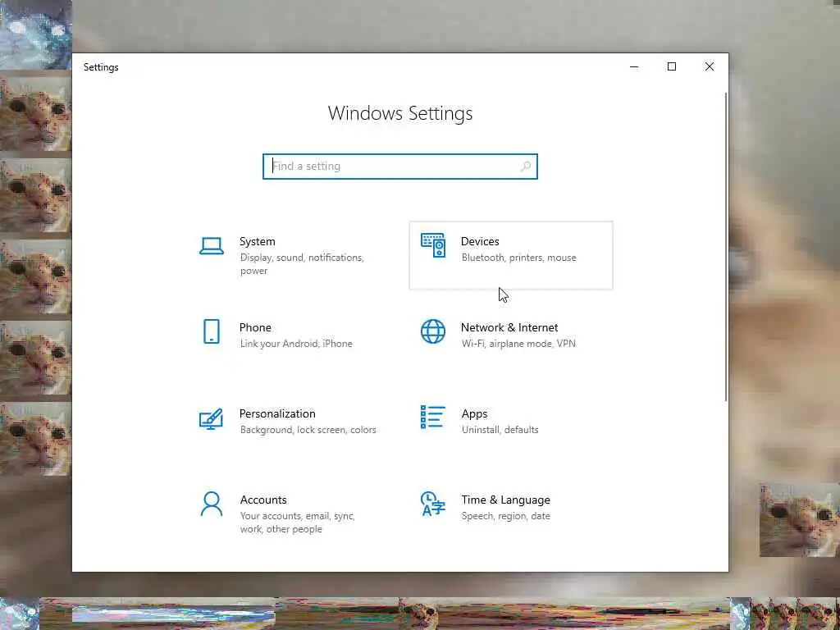Open Network & Internet title

tap(509, 327)
